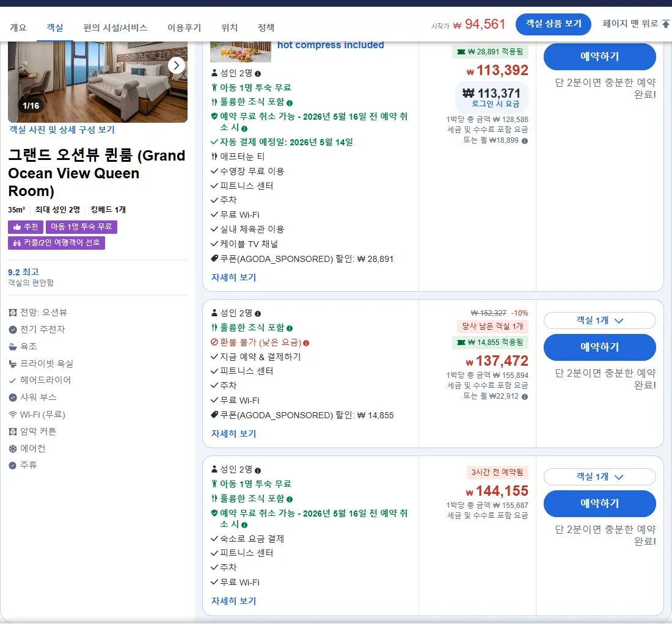Click info icon by 조식 포함 in ₩144,155 offer
672x624 pixels.
pyautogui.click(x=290, y=499)
